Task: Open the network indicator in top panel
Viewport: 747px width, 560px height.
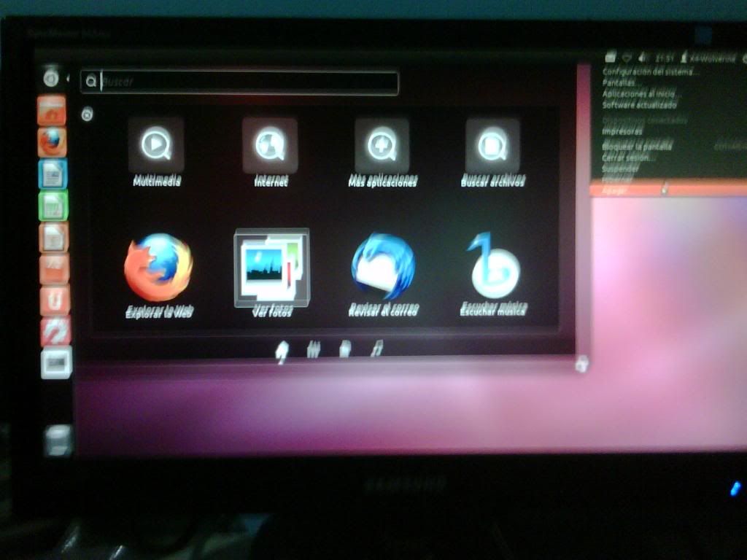Action: 627,58
